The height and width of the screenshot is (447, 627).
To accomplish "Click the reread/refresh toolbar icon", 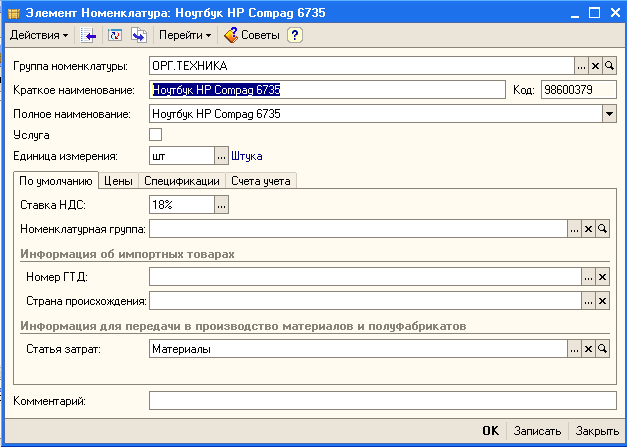I will click(115, 35).
